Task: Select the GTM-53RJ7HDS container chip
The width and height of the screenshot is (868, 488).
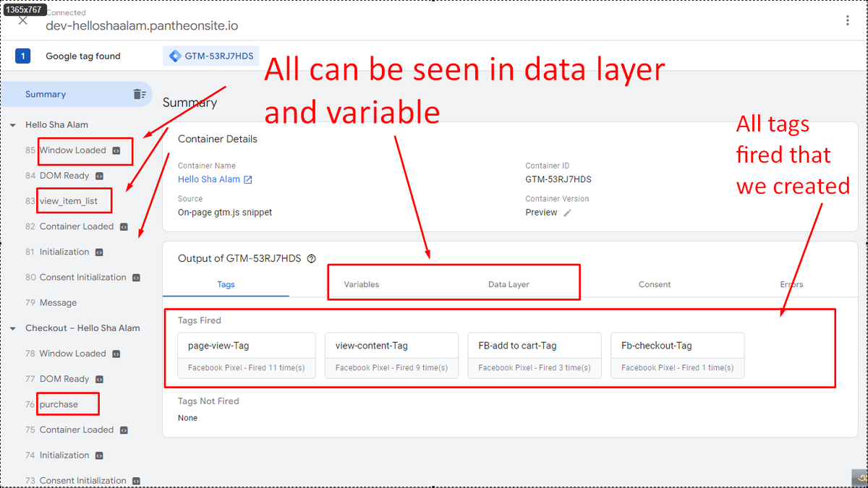Action: tap(211, 56)
